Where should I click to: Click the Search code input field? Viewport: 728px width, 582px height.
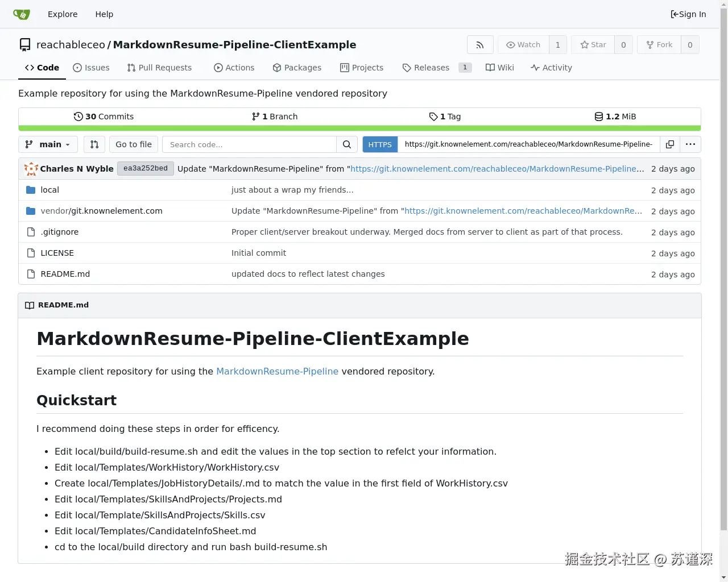[x=250, y=144]
